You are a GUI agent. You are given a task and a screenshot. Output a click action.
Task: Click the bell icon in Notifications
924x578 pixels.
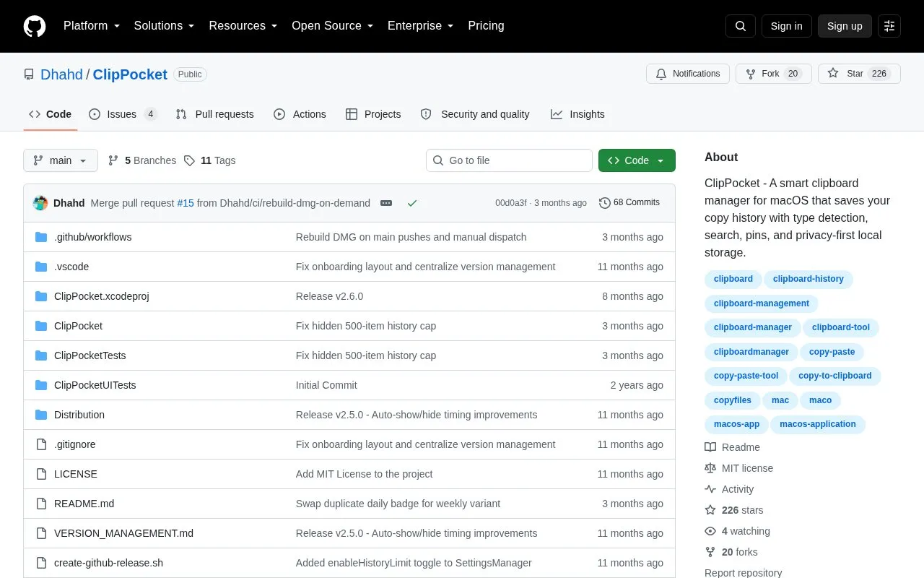pos(661,74)
